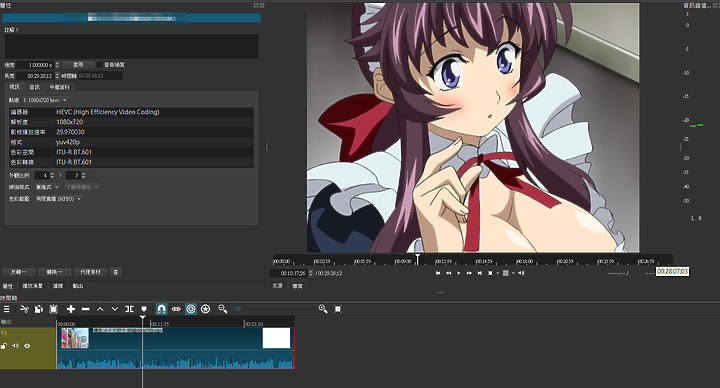
Task: Click the fast forward button in player
Action: pos(469,273)
